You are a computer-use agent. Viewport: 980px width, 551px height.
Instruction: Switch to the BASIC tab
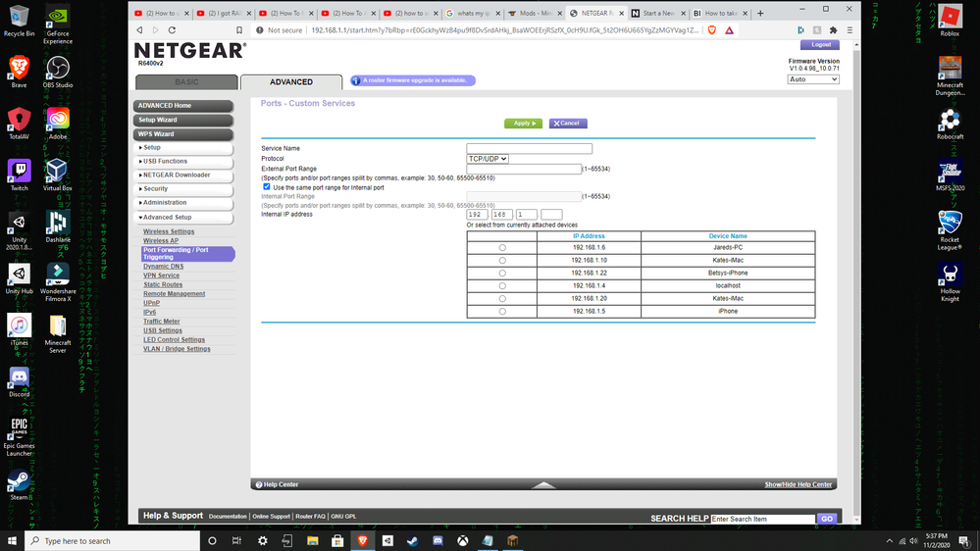(x=186, y=82)
